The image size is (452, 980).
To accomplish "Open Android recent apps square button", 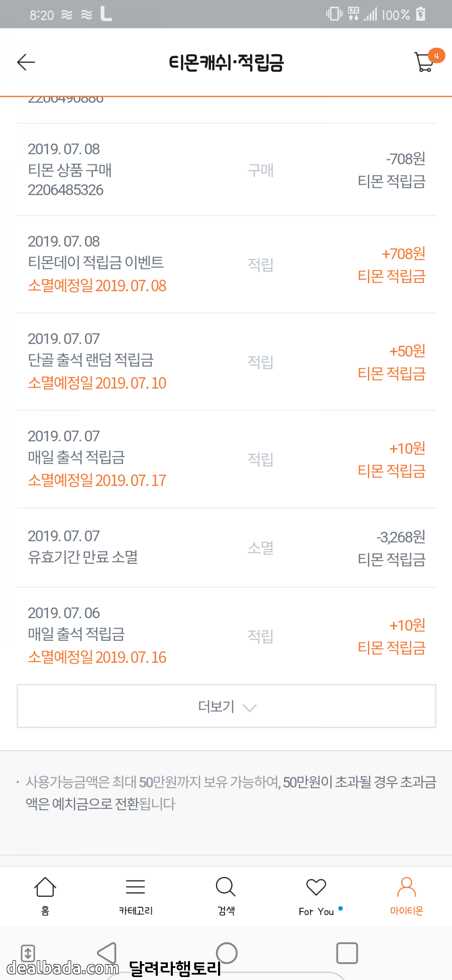I will [347, 953].
